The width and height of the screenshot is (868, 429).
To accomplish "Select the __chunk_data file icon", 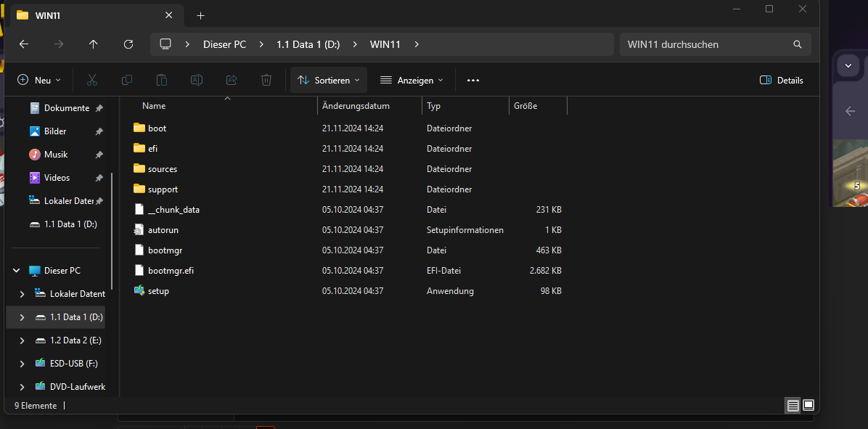I will coord(139,209).
